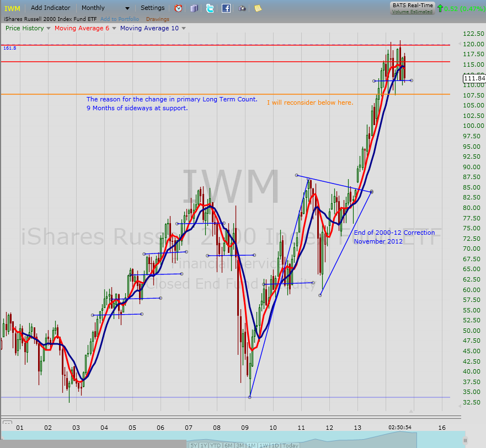The image size is (486, 448).
Task: Share chart via Twitter icon
Action: [x=210, y=8]
